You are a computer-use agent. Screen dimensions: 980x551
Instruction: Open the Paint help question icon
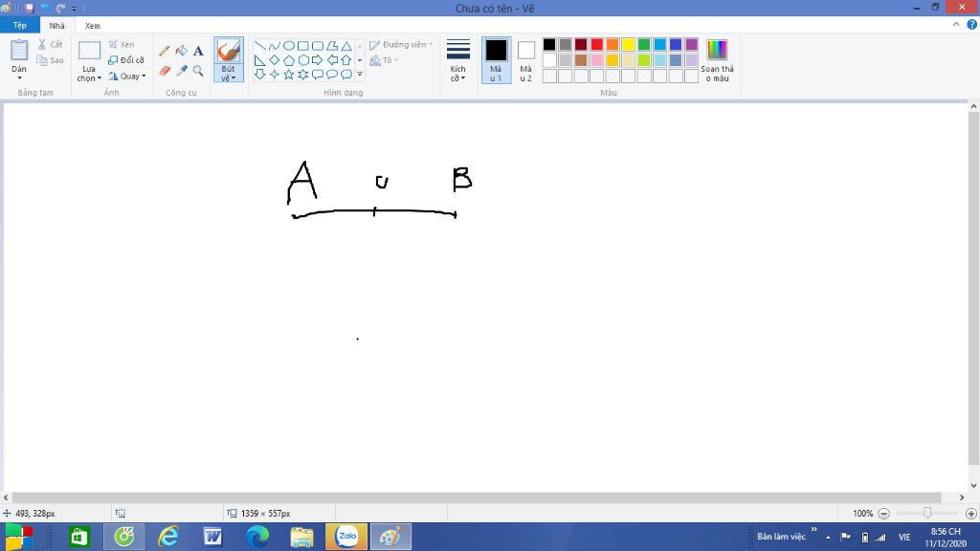972,25
